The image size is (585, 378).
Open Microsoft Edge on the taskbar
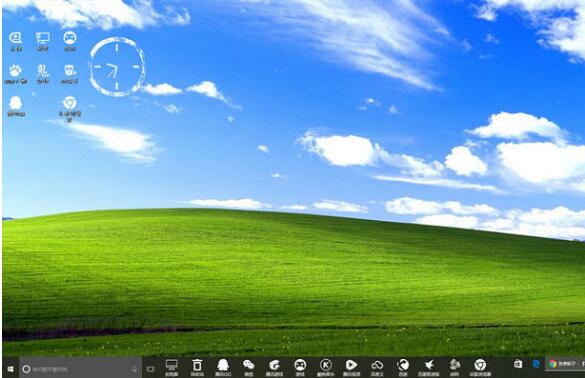536,364
